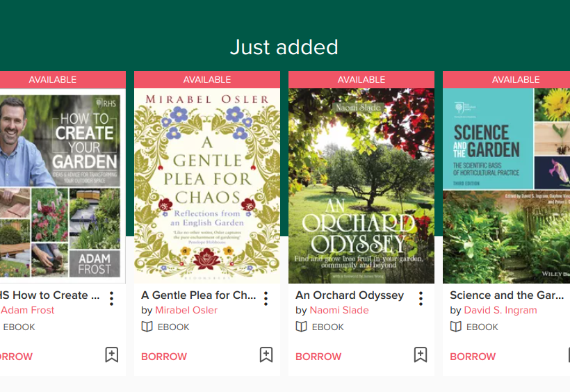Open Adam Frost author link

tap(28, 310)
